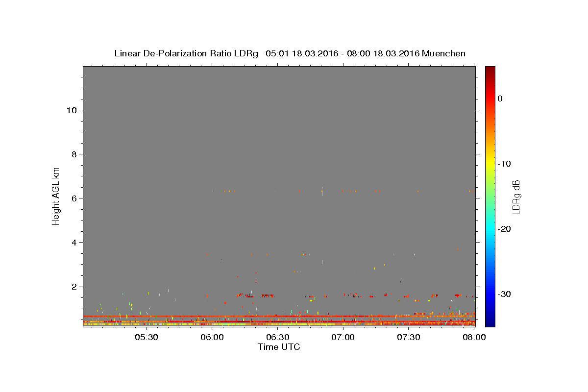Click the 'LDRg dB' colorbar label

tap(515, 197)
